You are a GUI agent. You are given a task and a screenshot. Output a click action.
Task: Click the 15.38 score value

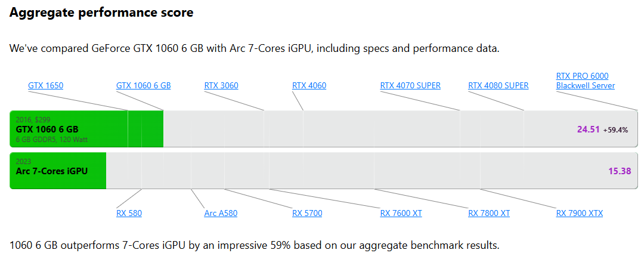[620, 171]
